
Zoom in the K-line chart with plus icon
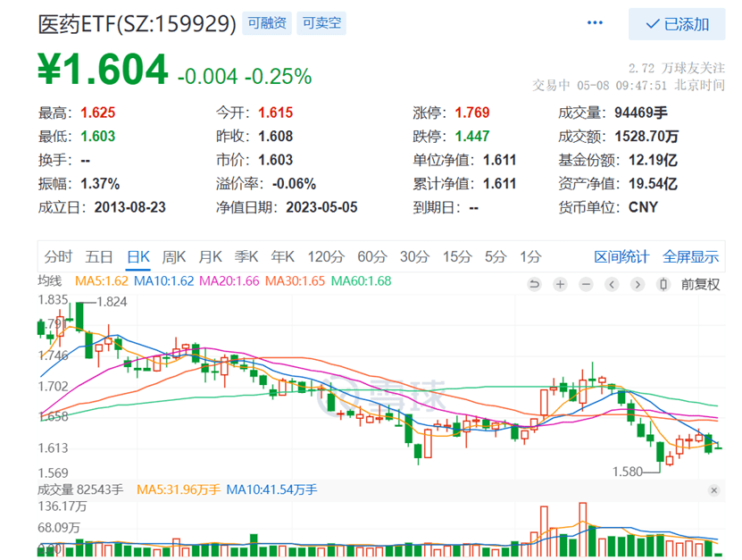point(560,285)
